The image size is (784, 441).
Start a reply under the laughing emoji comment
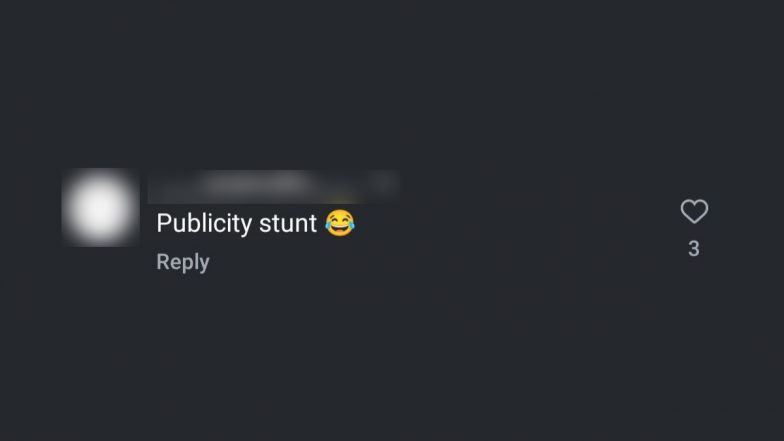click(182, 262)
